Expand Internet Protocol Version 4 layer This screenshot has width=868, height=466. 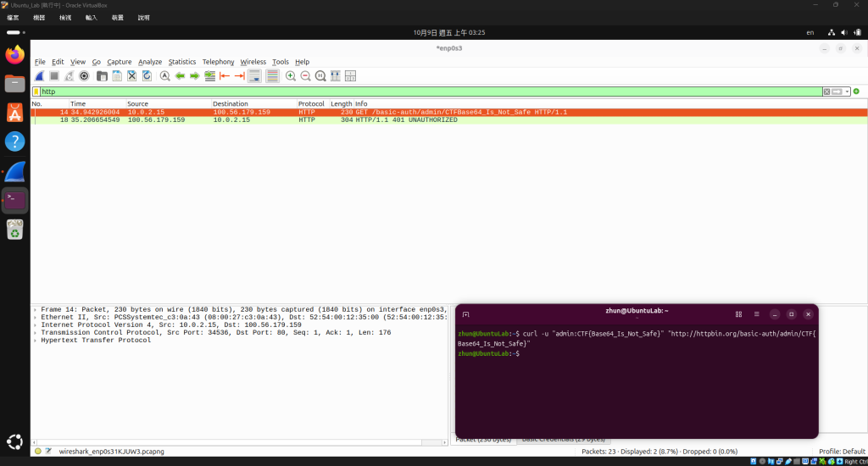pyautogui.click(x=36, y=325)
